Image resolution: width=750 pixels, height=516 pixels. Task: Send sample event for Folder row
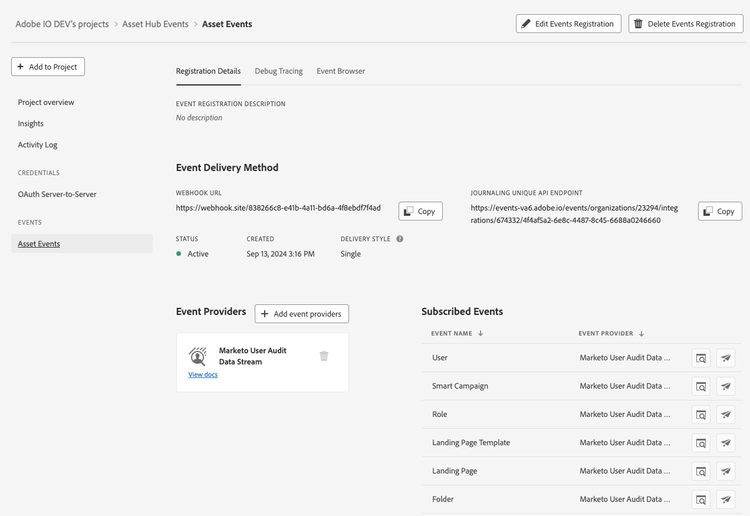pos(726,499)
